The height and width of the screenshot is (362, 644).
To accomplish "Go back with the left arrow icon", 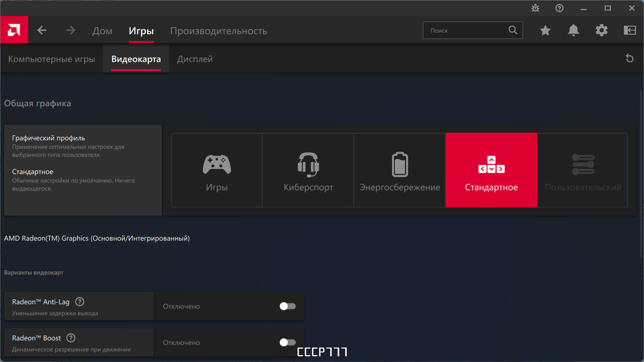I will click(42, 30).
